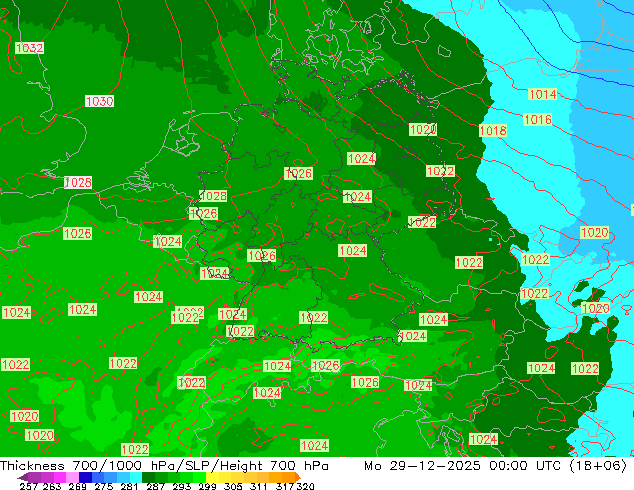Select the 1014 pressure label

click(x=543, y=95)
